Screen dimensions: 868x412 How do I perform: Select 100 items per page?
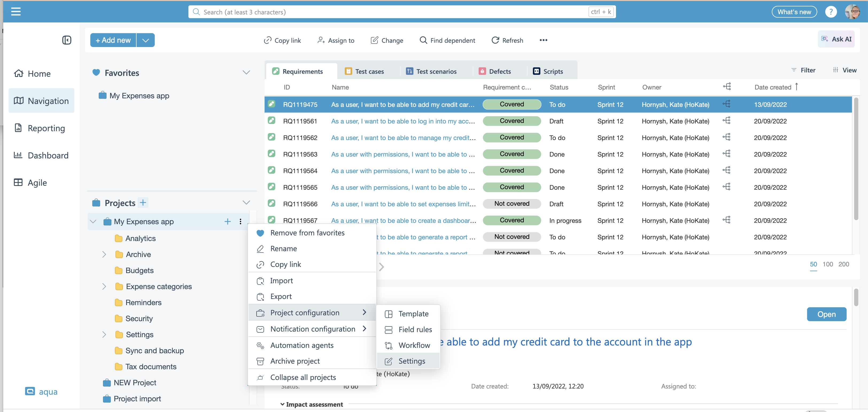tap(828, 264)
